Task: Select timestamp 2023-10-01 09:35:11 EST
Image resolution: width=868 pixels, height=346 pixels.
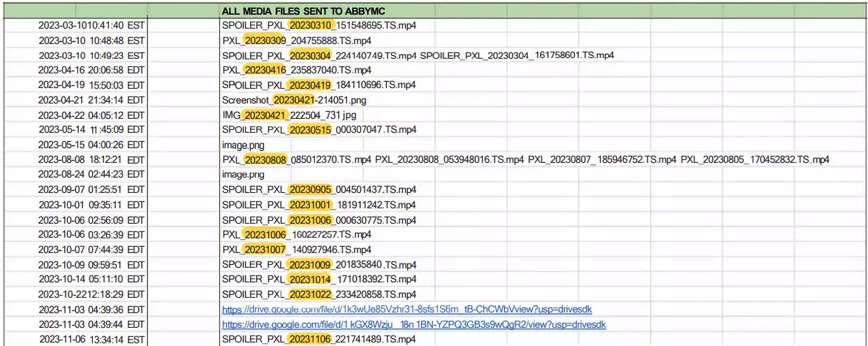Action: click(91, 205)
